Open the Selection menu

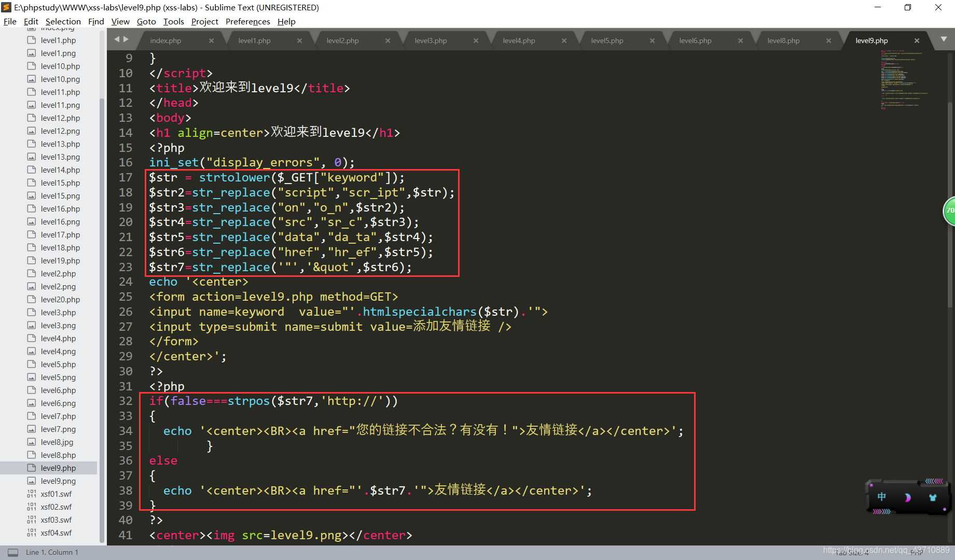click(x=63, y=21)
